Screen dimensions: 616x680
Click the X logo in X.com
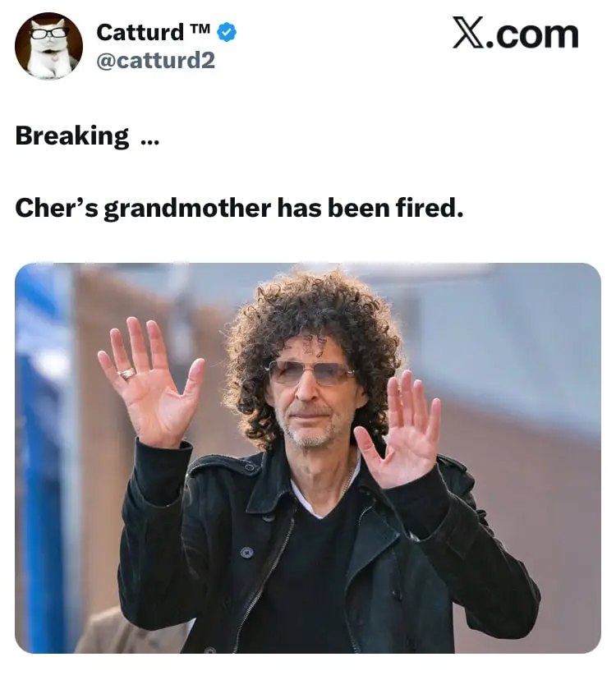tap(468, 32)
